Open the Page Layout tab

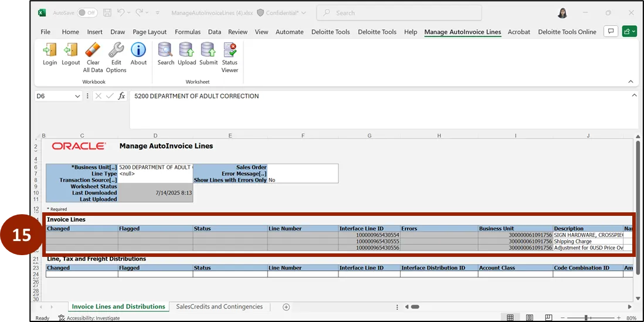pos(150,32)
